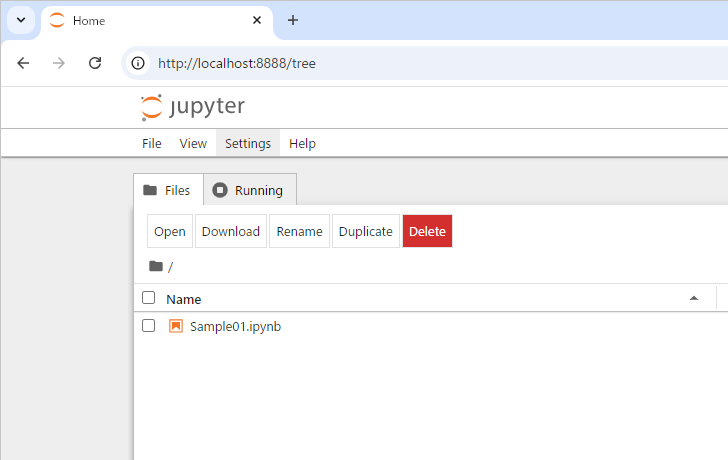Click the Name column header
The width and height of the screenshot is (728, 460).
184,299
